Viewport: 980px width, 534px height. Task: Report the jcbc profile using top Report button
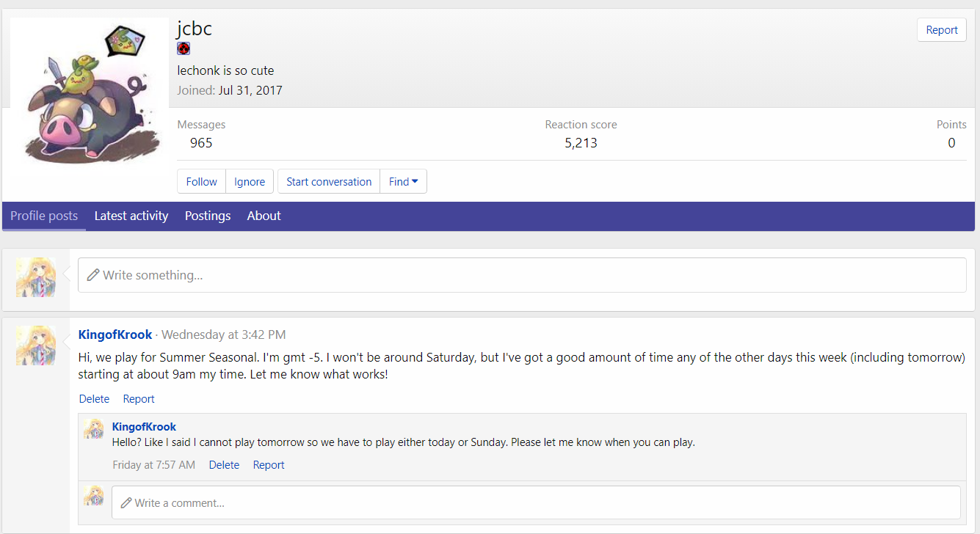[x=941, y=30]
